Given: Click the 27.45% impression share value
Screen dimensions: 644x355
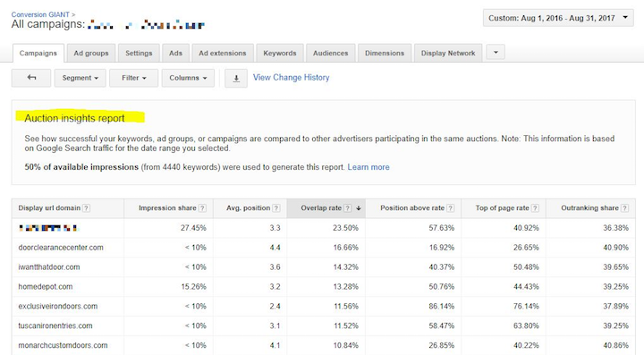Looking at the screenshot, I should pos(193,228).
